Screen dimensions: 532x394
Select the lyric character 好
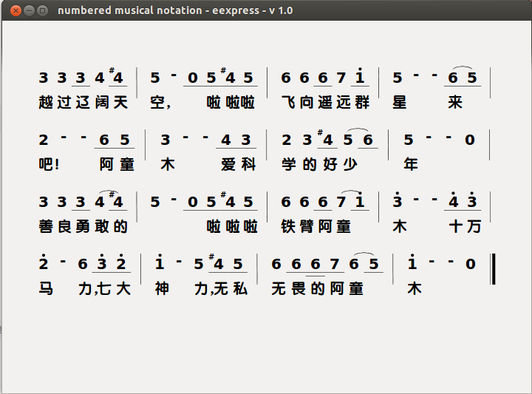pos(330,164)
